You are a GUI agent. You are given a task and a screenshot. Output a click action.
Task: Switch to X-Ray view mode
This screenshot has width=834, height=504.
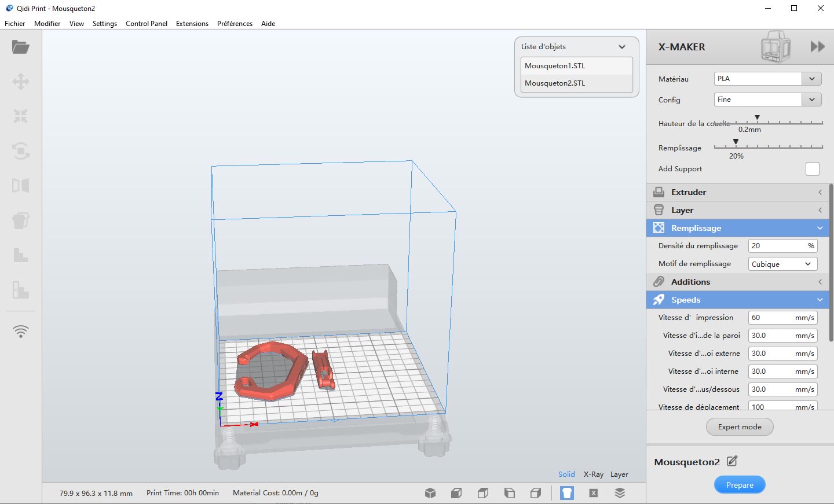pos(593,474)
